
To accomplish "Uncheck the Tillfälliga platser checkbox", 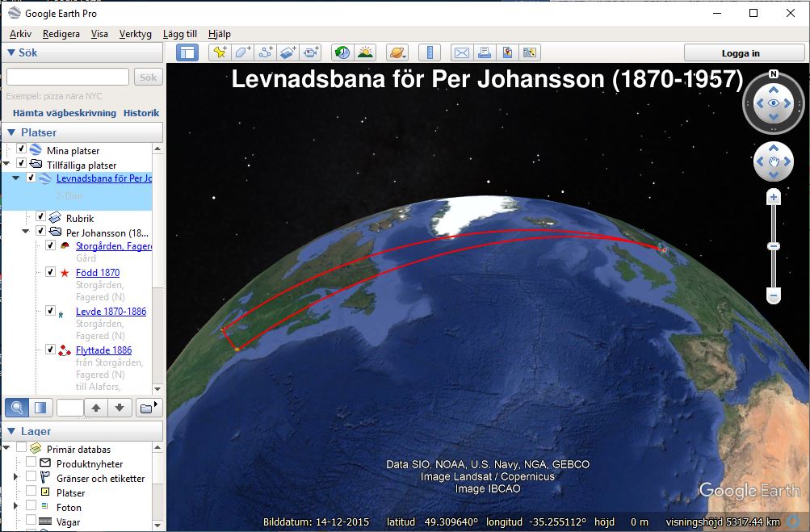I will pos(21,163).
